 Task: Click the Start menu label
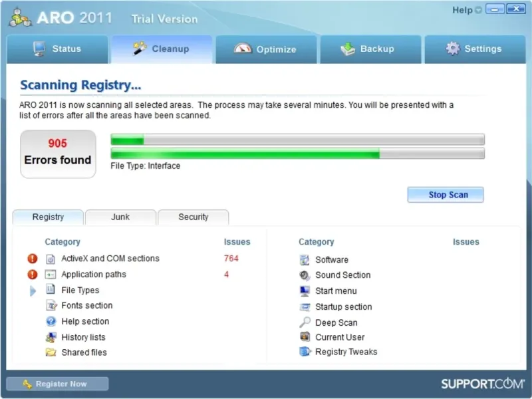coord(336,291)
